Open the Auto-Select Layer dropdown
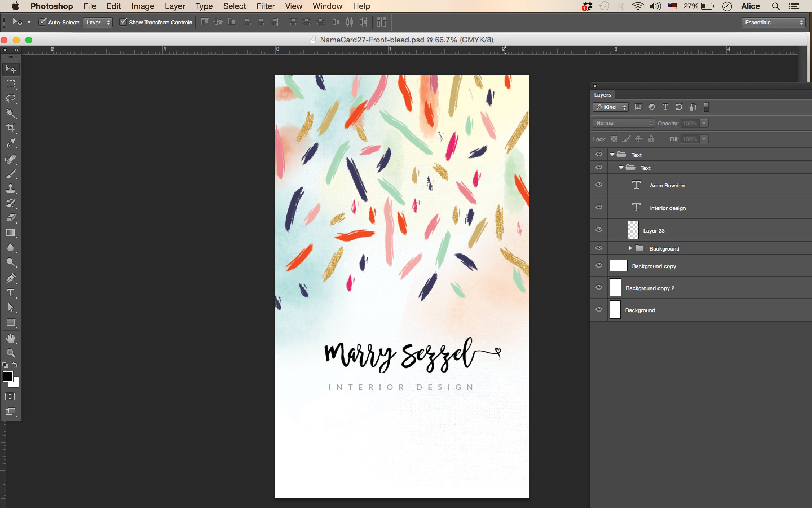Screen dimensions: 812x508 pos(98,23)
